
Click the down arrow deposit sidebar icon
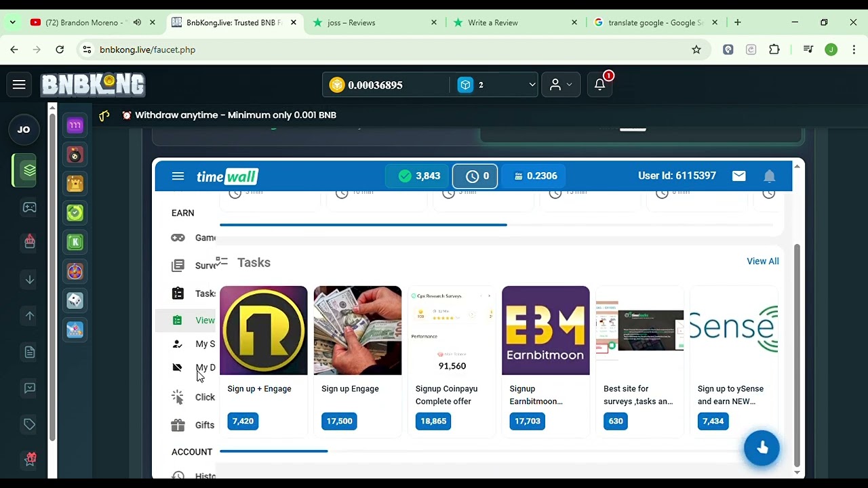[29, 279]
